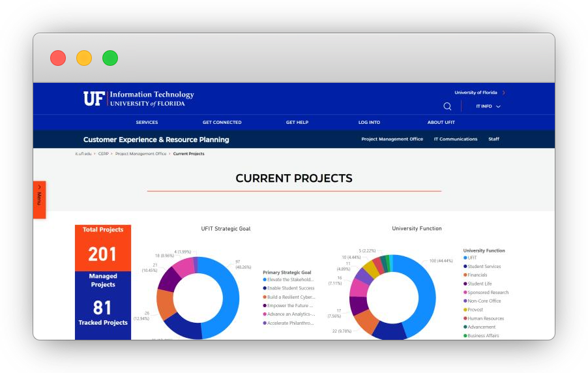Go to Project Management Office section

392,139
